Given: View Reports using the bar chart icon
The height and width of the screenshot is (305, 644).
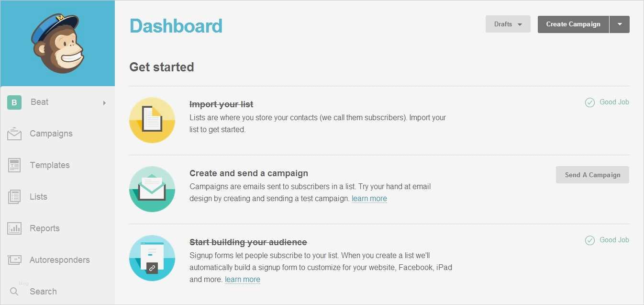Looking at the screenshot, I should tap(14, 228).
